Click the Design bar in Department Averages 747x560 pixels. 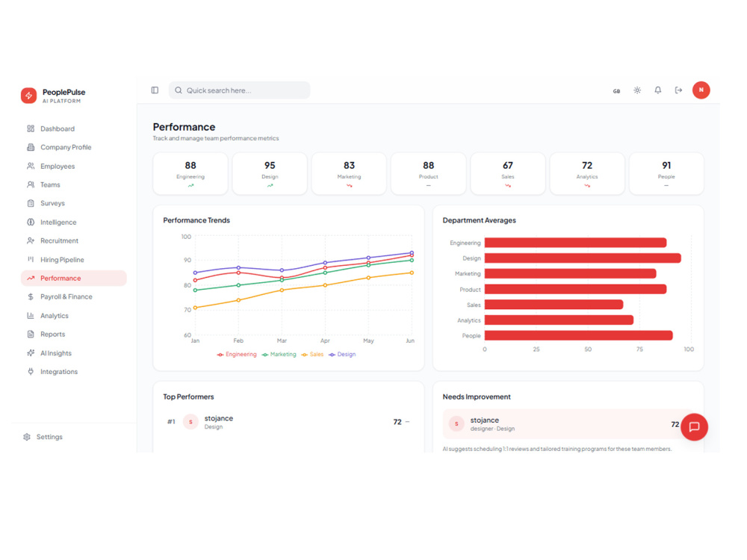coord(583,258)
